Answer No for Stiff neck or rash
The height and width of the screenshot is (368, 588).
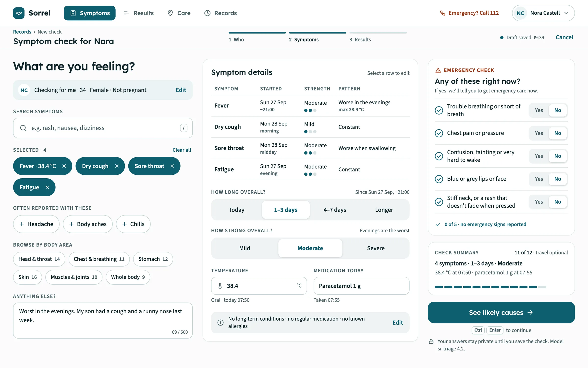(x=558, y=202)
